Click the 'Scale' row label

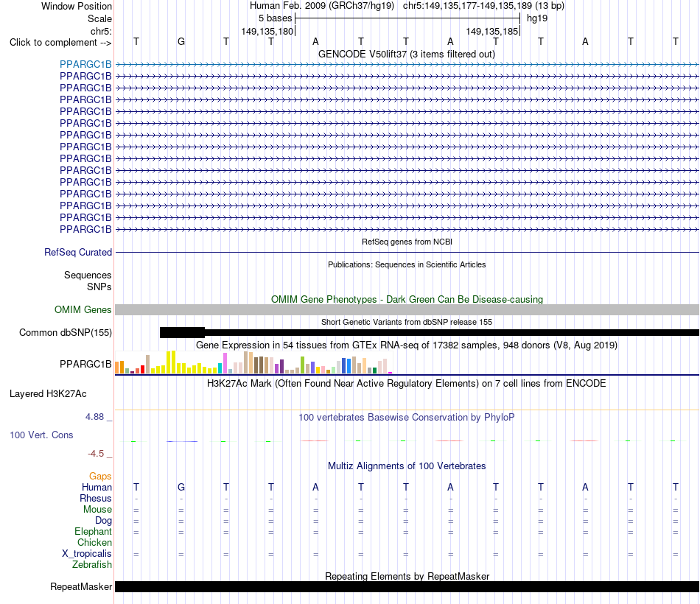pyautogui.click(x=99, y=18)
